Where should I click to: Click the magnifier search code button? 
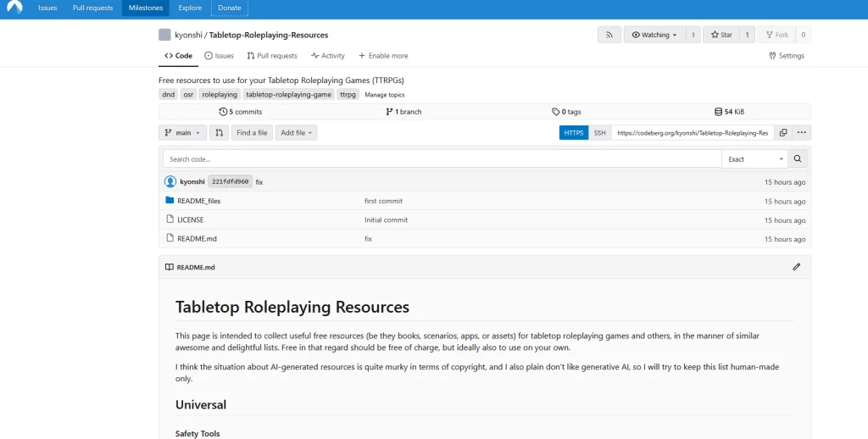797,158
